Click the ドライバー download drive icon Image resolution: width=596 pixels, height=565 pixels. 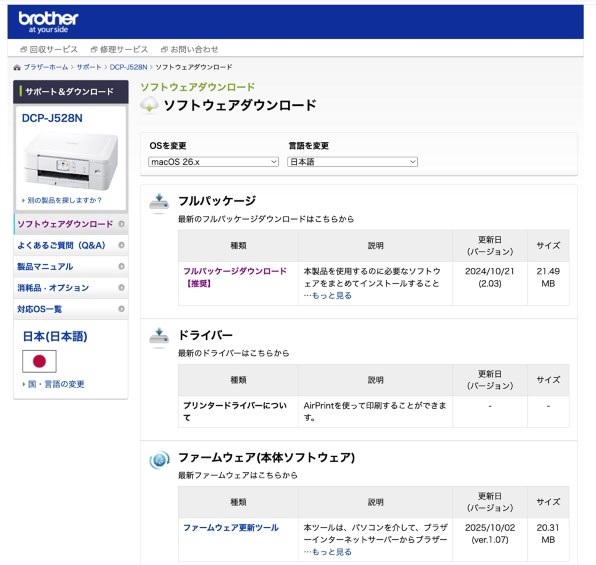[x=159, y=337]
